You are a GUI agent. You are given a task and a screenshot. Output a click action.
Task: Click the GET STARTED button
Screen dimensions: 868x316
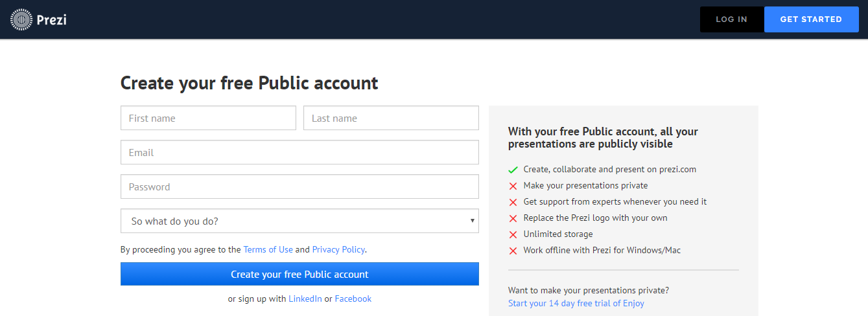[x=811, y=19]
